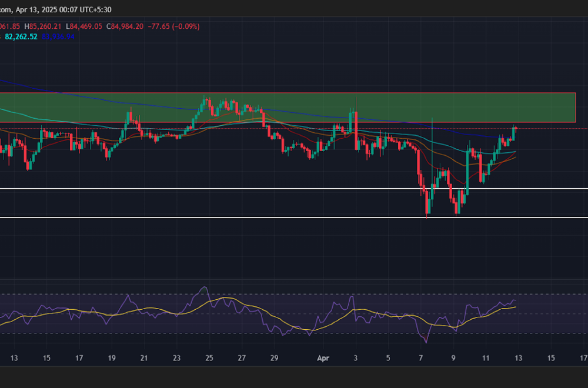Image resolution: width=588 pixels, height=388 pixels.
Task: Click the '7' date label on time axis
Action: point(421,359)
